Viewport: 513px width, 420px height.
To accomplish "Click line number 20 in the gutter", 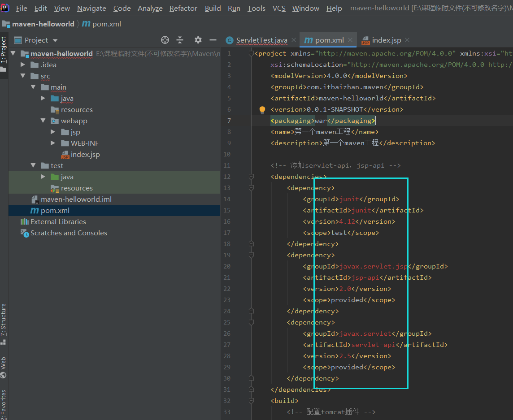I will point(227,266).
